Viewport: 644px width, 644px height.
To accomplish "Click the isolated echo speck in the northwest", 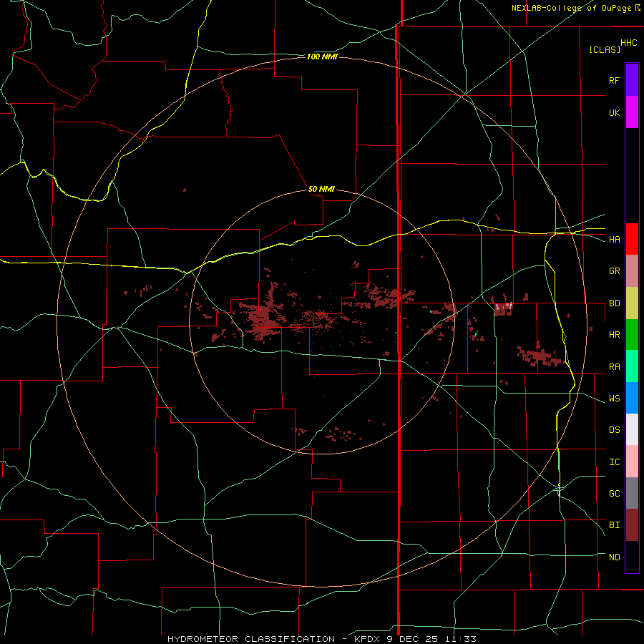I will tap(185, 190).
